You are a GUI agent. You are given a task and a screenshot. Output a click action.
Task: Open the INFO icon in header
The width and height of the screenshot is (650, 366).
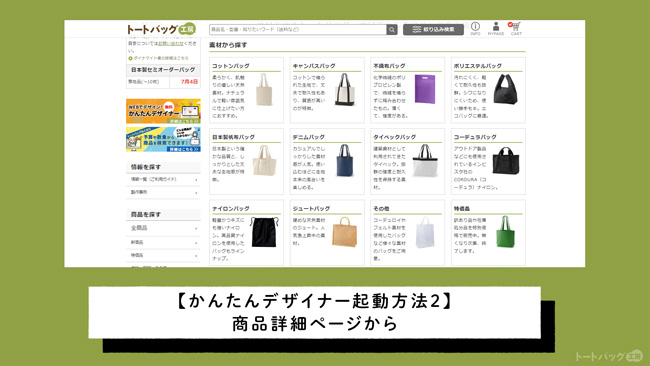point(475,29)
